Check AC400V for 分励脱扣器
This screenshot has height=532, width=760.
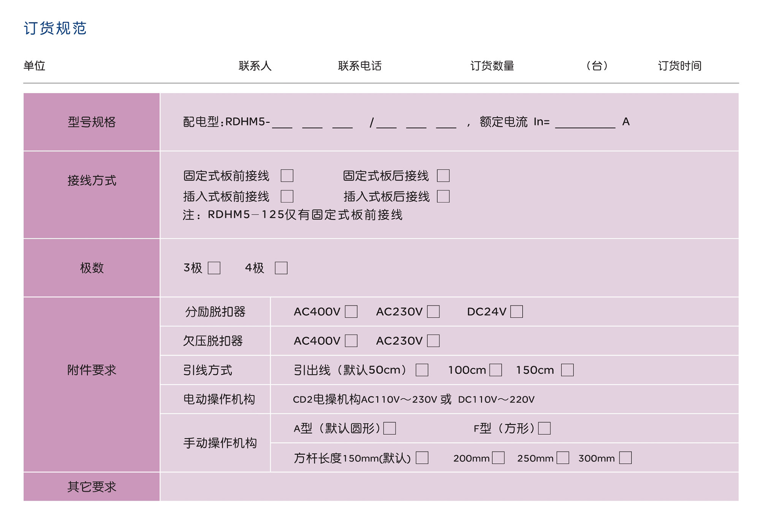tap(351, 311)
